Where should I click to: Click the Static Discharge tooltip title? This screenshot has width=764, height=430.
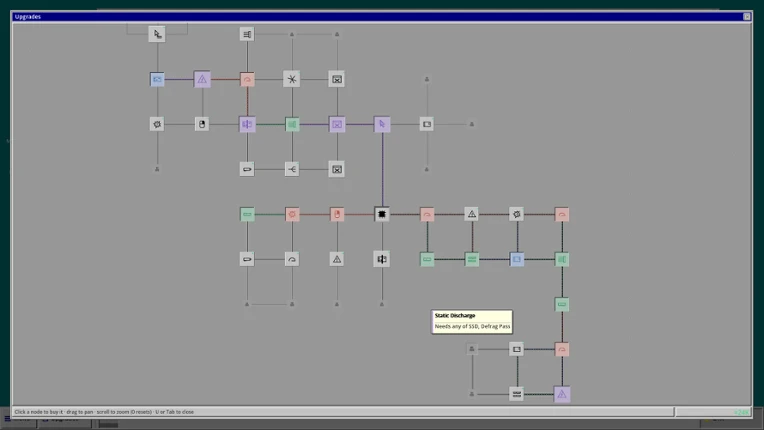tap(455, 316)
